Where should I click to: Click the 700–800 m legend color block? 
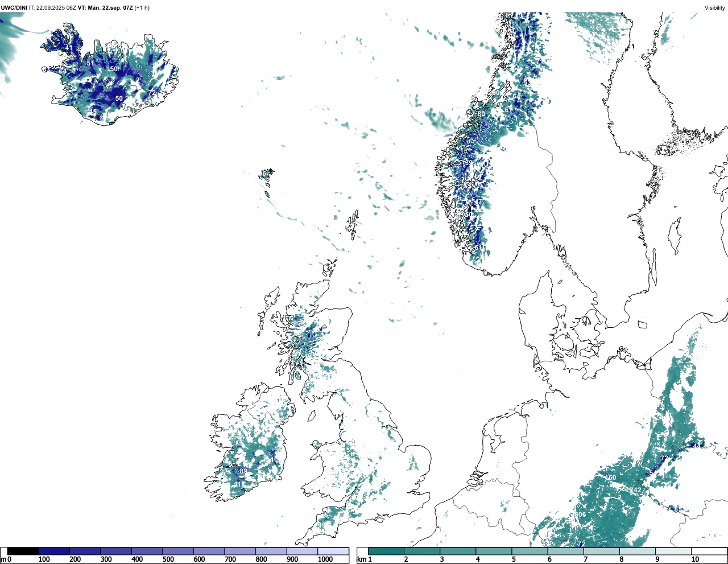point(240,551)
